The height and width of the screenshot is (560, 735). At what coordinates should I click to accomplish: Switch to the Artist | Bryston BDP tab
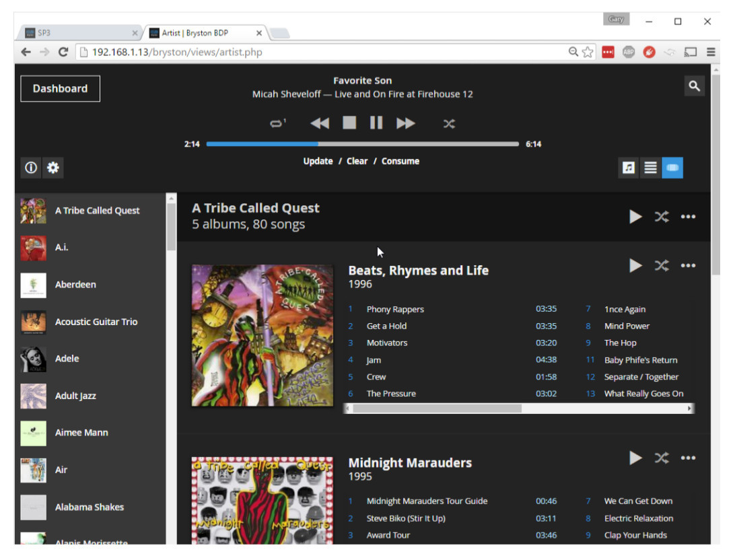[x=205, y=33]
